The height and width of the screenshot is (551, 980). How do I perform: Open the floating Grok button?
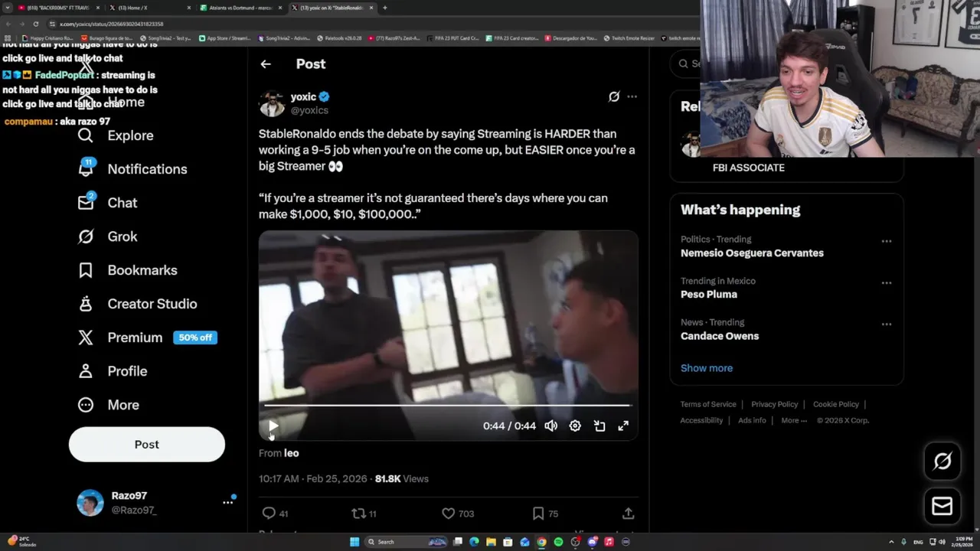[x=942, y=461]
